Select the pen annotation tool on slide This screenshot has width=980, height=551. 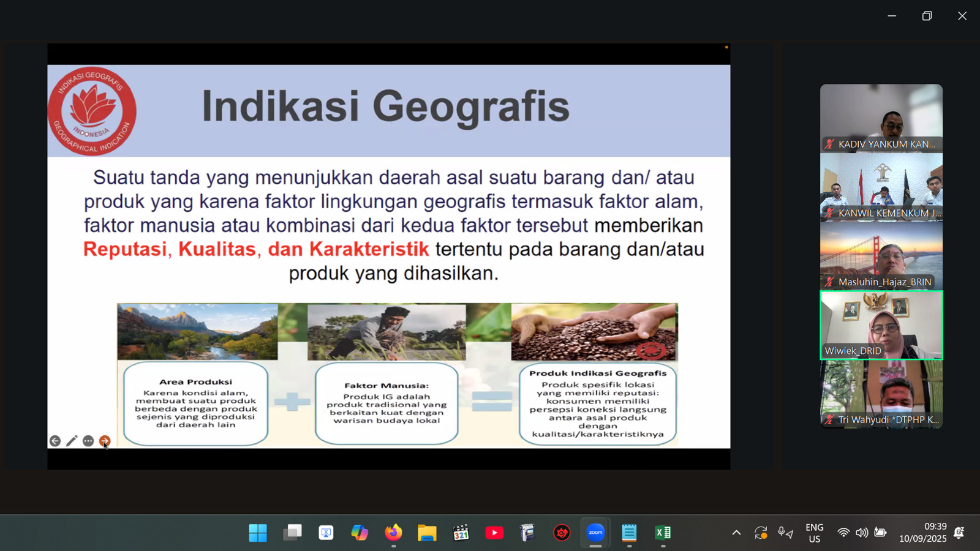[x=72, y=441]
